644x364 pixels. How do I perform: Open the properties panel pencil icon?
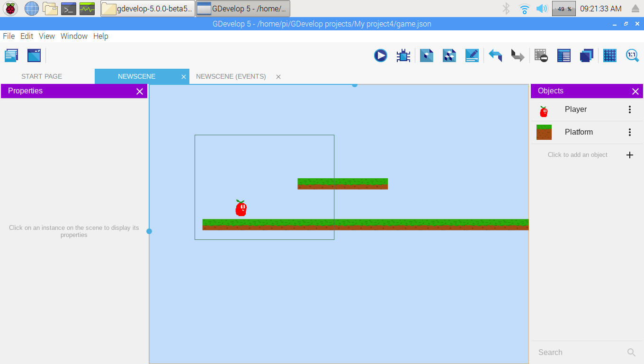(472, 55)
